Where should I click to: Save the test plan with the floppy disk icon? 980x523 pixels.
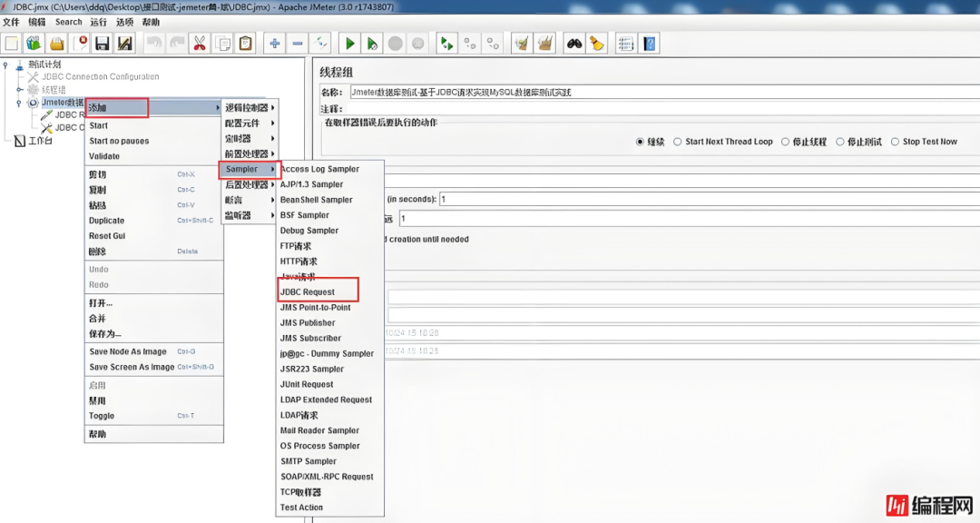pos(102,44)
